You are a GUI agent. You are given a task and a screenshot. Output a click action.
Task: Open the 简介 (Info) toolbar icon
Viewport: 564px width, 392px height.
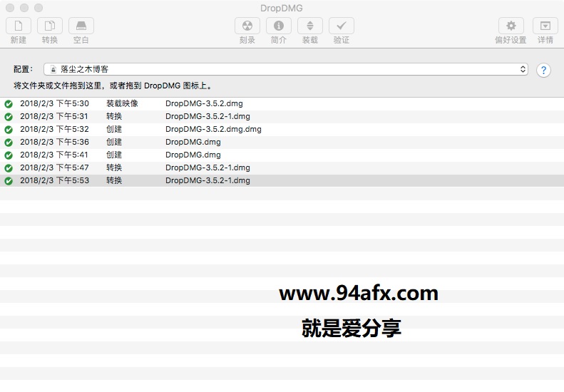tap(278, 26)
